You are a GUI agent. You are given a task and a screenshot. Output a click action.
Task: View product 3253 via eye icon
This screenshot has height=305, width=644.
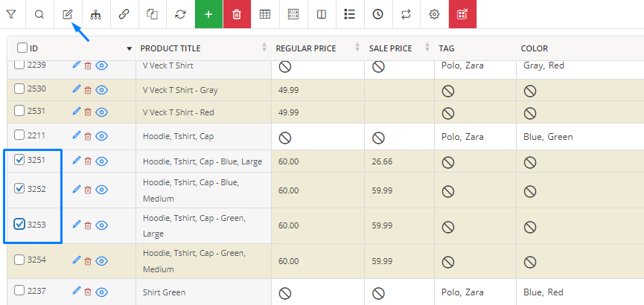(x=101, y=225)
